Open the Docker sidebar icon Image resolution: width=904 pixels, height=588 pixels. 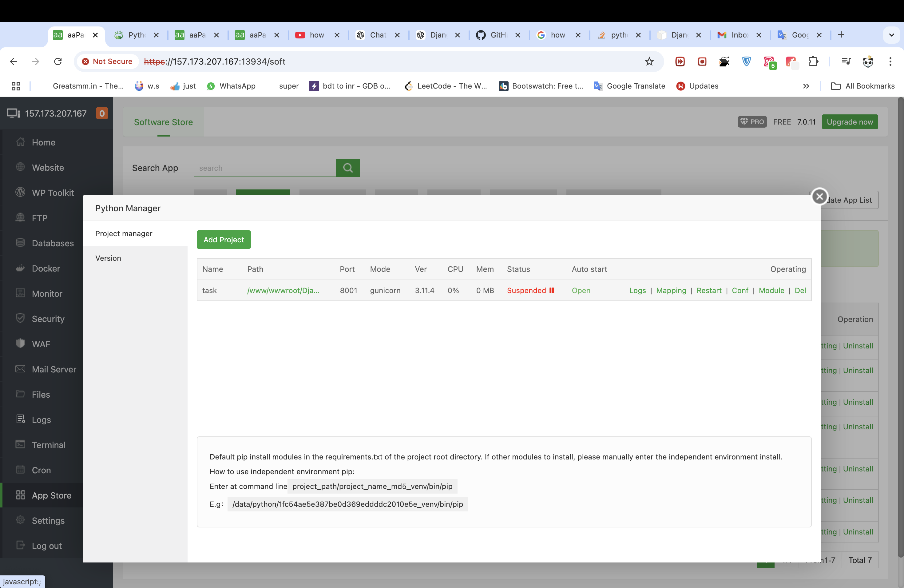coord(21,268)
